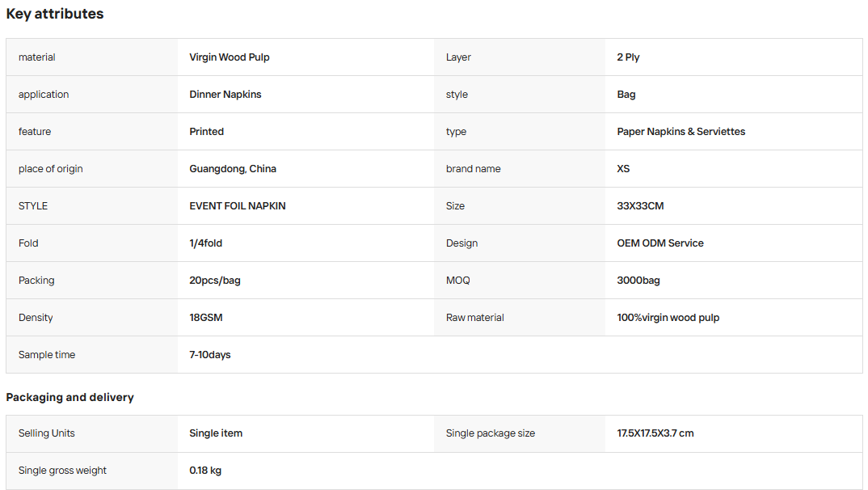Screen dimensions: 868x490
Task: Click the 'Raw material' attribute label
Action: point(475,317)
